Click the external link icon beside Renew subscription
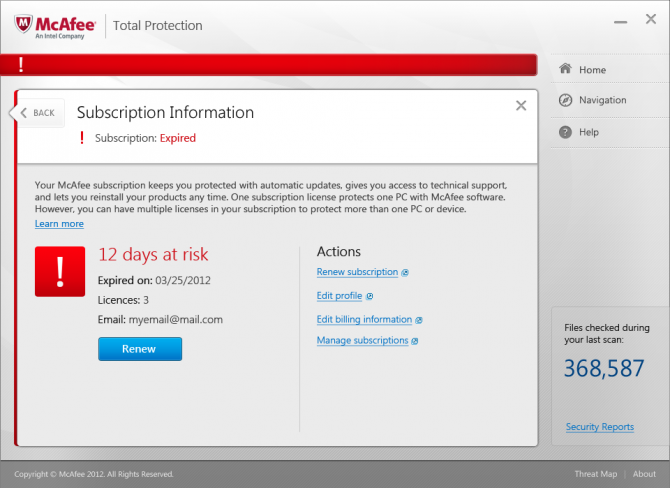Viewport: 670px width, 488px height. tap(405, 273)
